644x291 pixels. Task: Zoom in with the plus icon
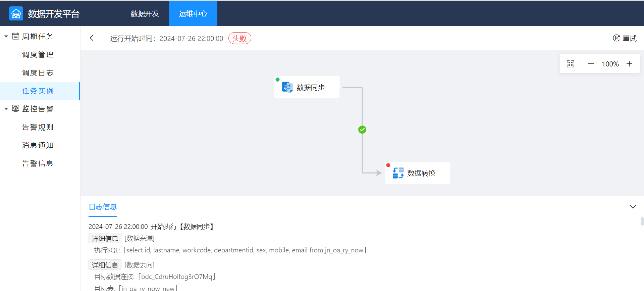pyautogui.click(x=629, y=64)
